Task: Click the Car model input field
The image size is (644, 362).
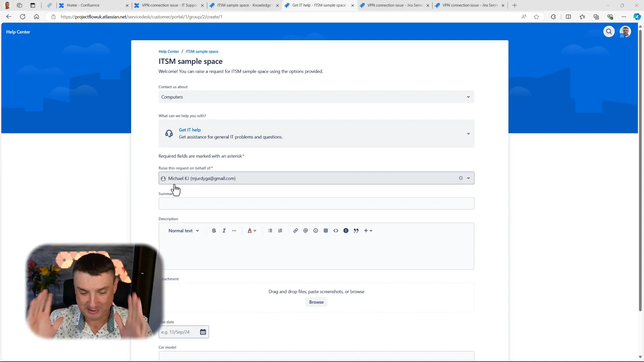Action: (316, 356)
